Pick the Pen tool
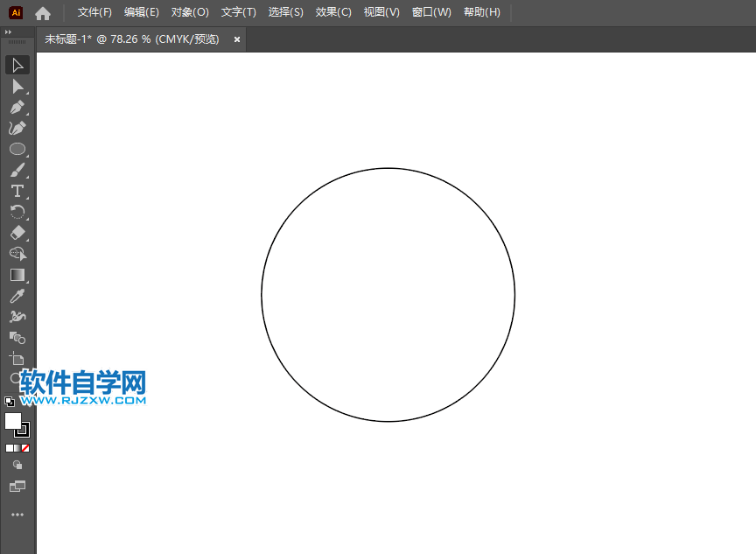The width and height of the screenshot is (756, 554). [17, 107]
